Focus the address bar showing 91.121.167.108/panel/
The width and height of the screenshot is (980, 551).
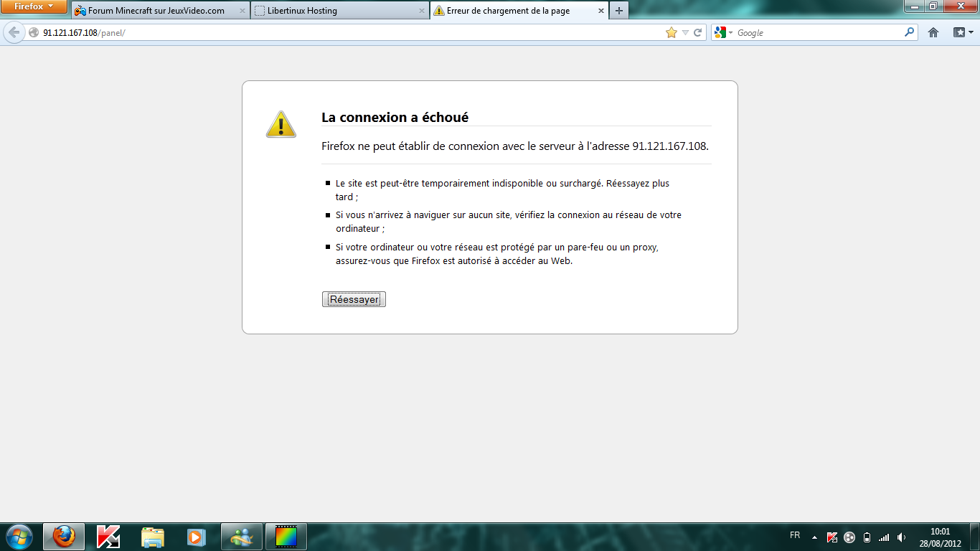tap(352, 32)
